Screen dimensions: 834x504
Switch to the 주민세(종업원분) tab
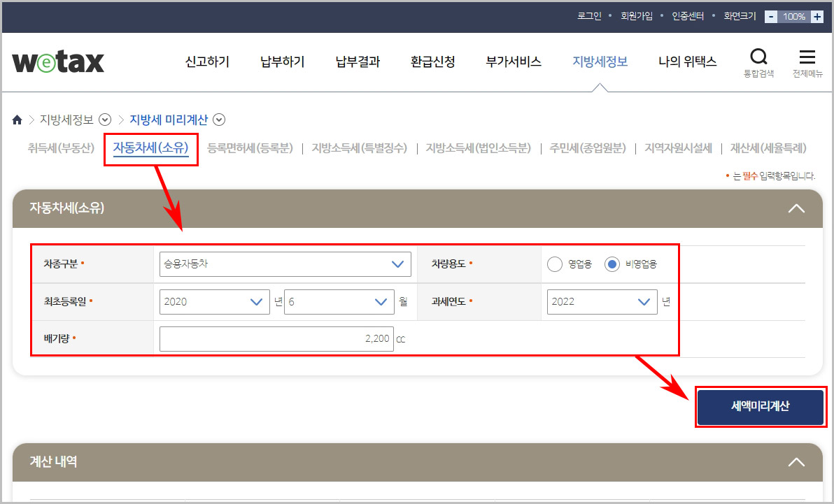point(586,148)
